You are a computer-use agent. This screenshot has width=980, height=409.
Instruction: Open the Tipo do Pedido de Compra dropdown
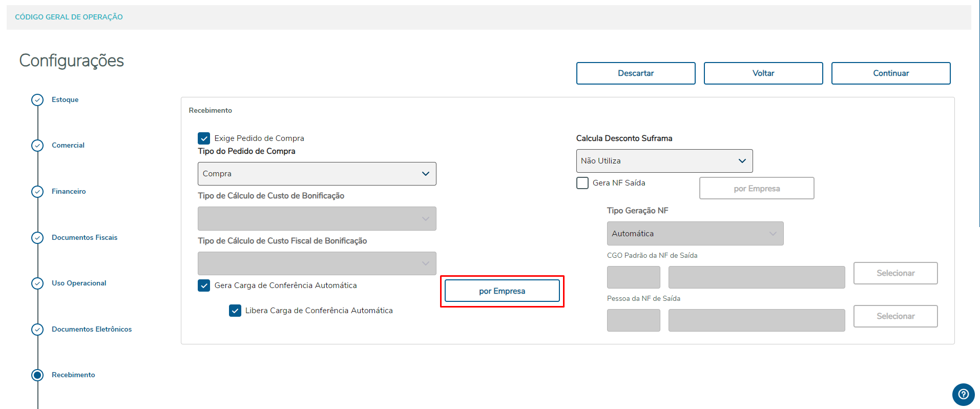point(317,174)
